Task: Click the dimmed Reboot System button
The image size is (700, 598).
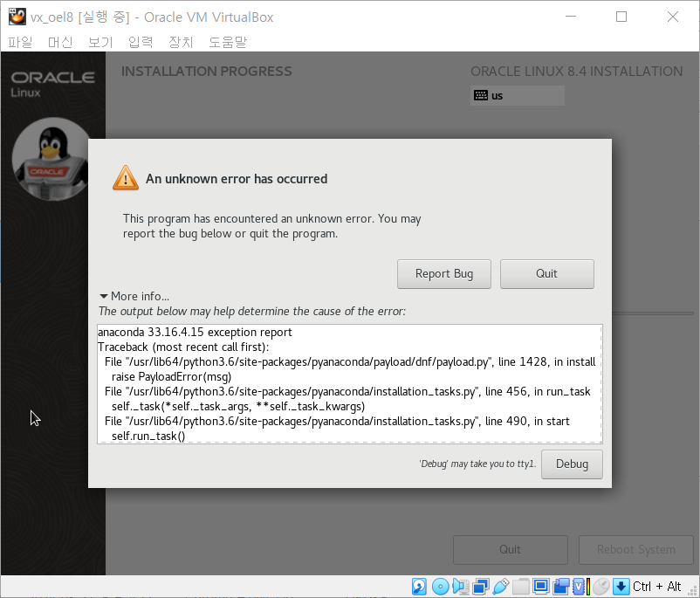Action: 636,549
